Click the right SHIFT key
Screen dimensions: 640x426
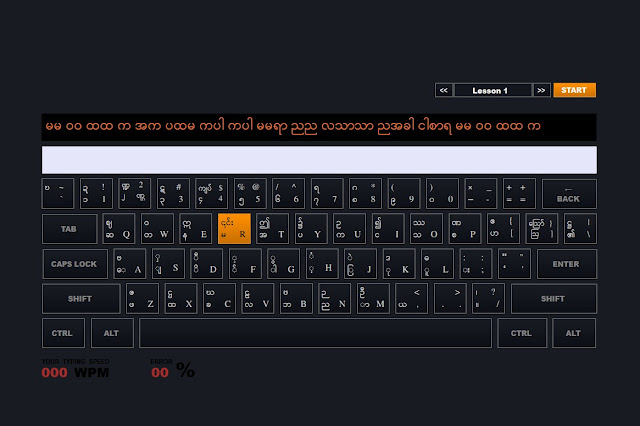coord(553,299)
